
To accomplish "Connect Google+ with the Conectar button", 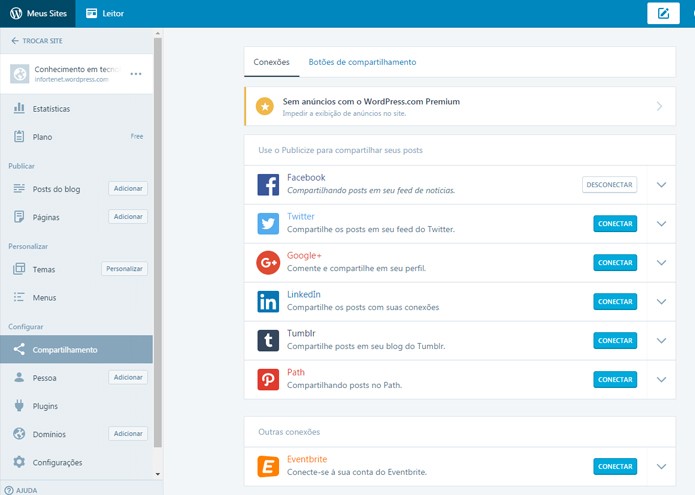I will click(x=615, y=263).
